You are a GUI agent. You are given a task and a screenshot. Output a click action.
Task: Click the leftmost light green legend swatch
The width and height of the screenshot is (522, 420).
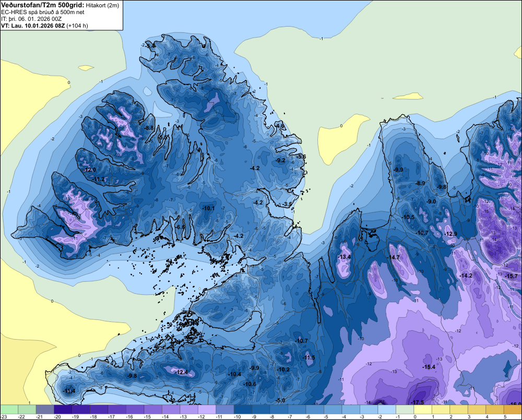point(9,410)
